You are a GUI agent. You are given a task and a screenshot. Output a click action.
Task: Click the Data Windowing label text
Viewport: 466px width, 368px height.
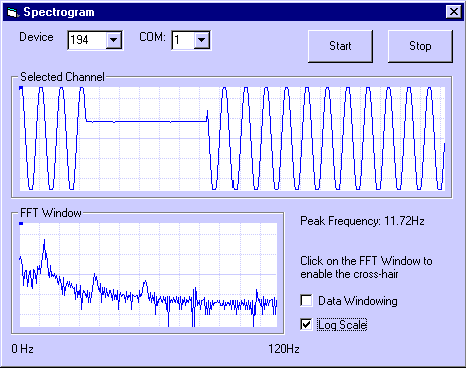358,301
